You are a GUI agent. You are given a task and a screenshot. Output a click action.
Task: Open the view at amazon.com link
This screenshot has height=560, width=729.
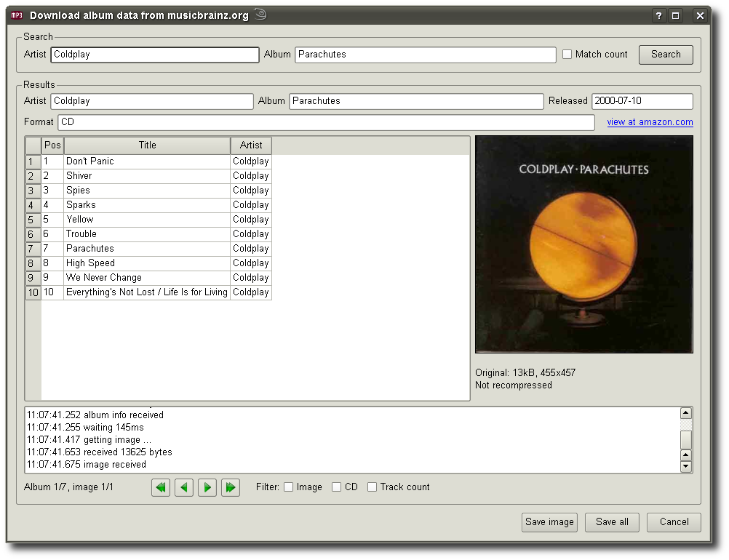tap(650, 121)
